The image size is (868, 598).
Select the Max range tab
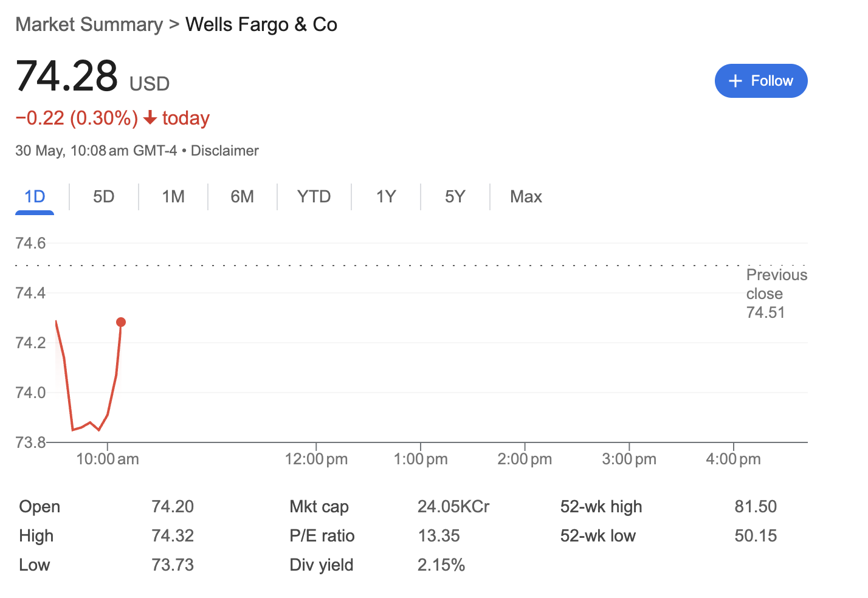pyautogui.click(x=526, y=197)
